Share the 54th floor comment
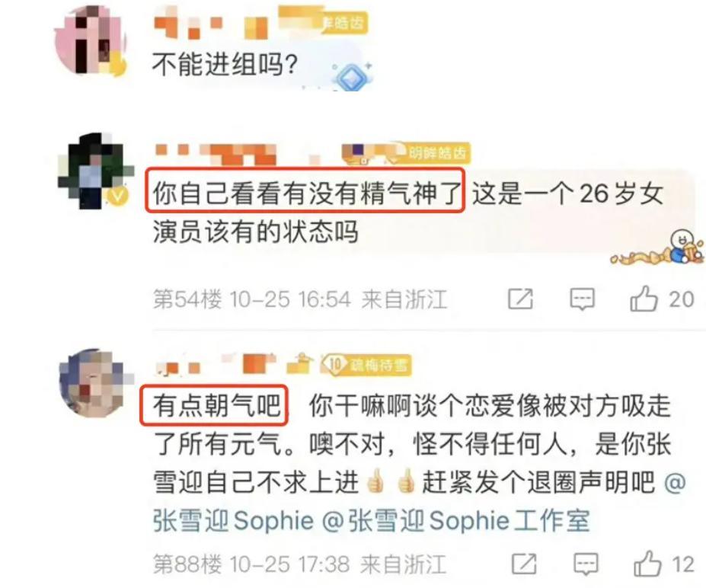This screenshot has width=706, height=588. pos(520,299)
